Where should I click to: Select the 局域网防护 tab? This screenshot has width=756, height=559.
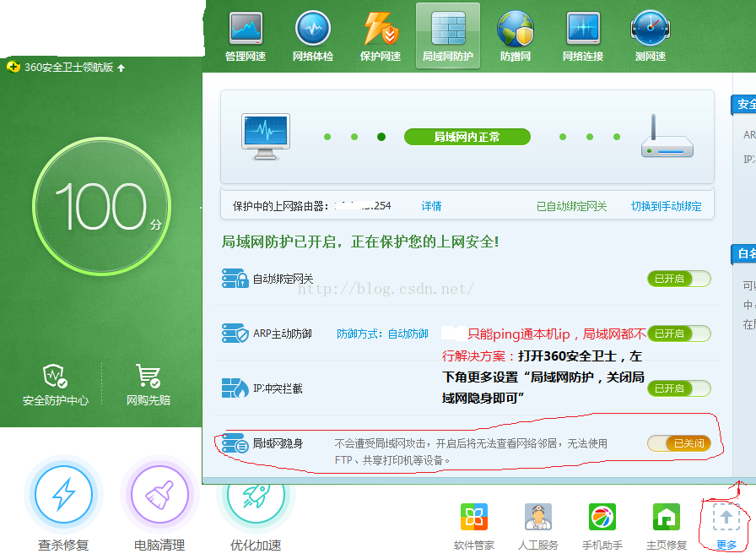[x=448, y=36]
